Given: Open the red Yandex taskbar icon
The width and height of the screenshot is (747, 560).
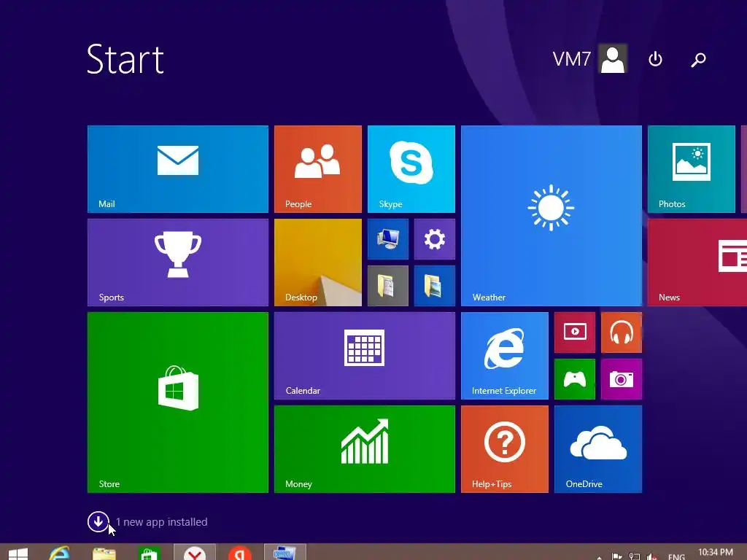Looking at the screenshot, I should pyautogui.click(x=239, y=553).
